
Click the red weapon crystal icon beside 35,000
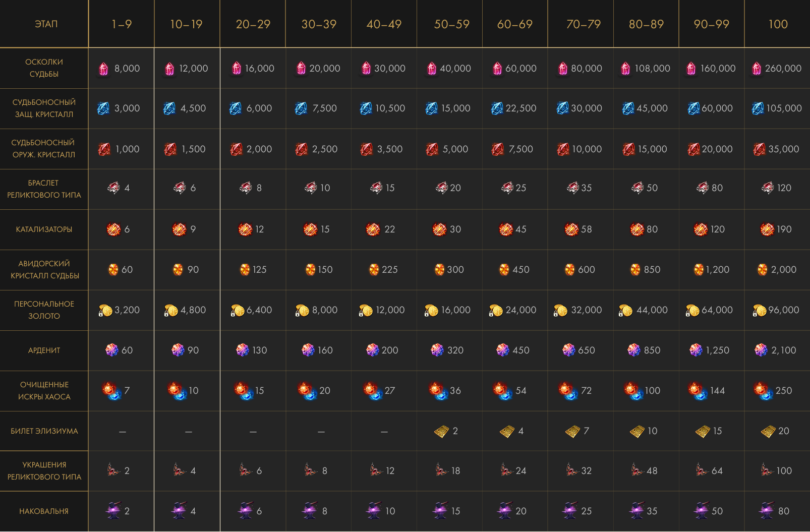tap(759, 149)
